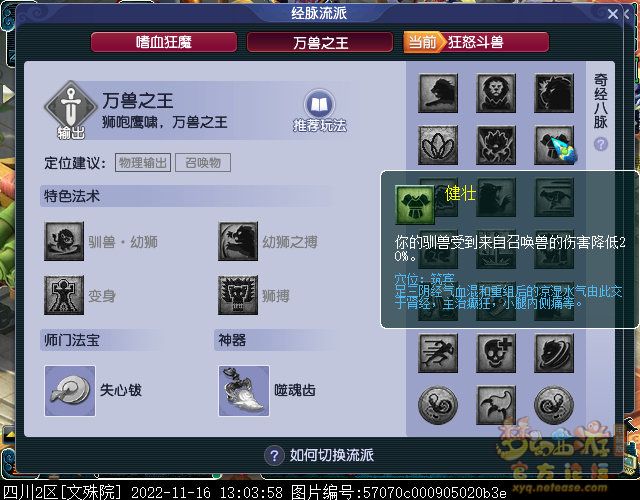Select the 狂怒斗兽 current tab
640x500 pixels.
(x=476, y=42)
